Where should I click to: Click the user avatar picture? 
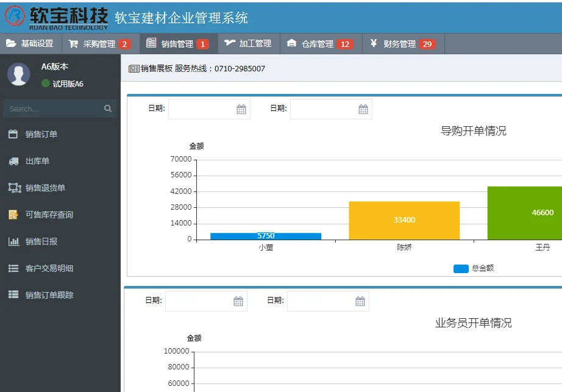point(19,74)
